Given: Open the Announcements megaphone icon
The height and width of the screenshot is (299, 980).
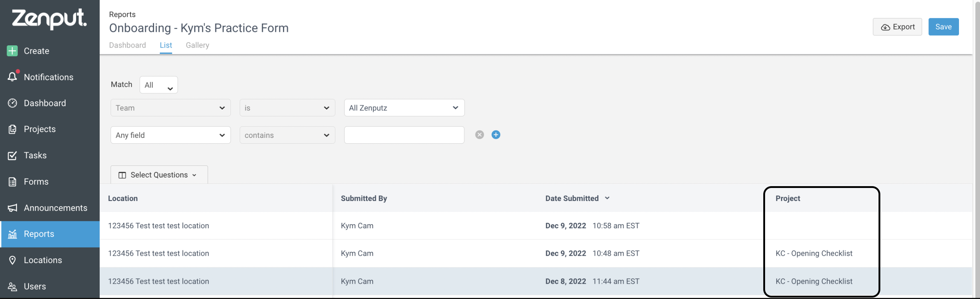Looking at the screenshot, I should pos(13,208).
